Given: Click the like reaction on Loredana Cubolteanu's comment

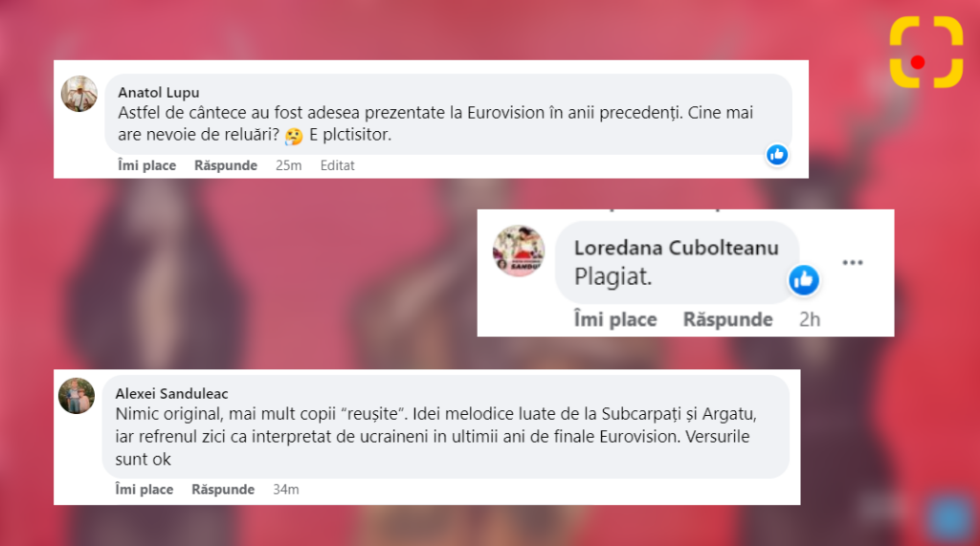Looking at the screenshot, I should click(x=804, y=279).
